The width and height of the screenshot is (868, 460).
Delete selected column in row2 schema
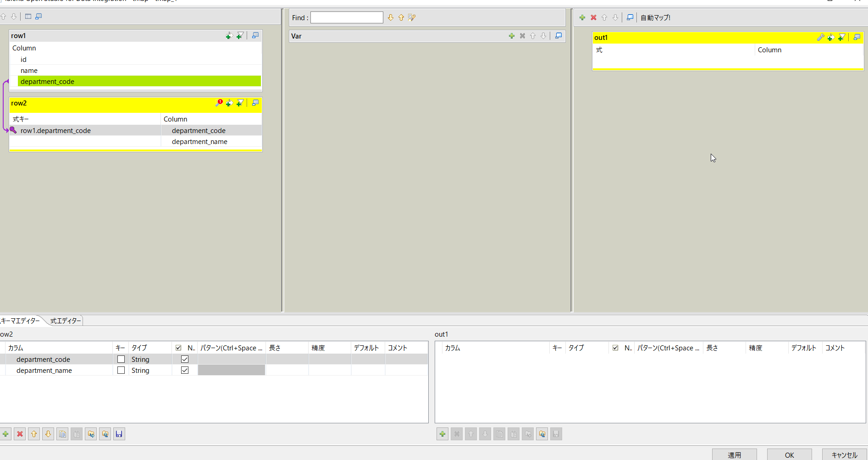(20, 434)
